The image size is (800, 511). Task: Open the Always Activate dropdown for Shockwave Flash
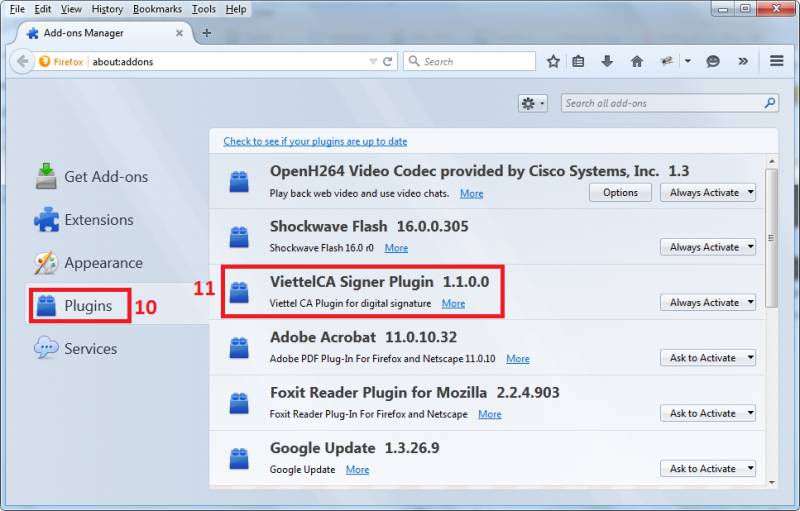pyautogui.click(x=708, y=247)
